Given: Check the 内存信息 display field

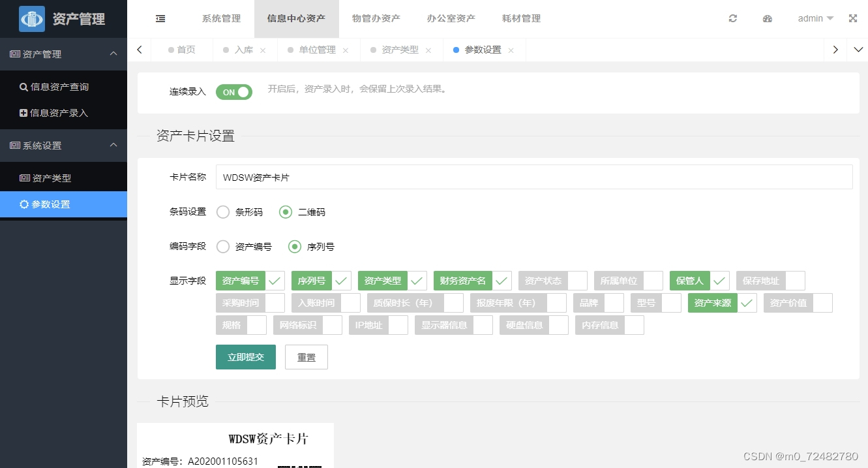Looking at the screenshot, I should point(610,326).
